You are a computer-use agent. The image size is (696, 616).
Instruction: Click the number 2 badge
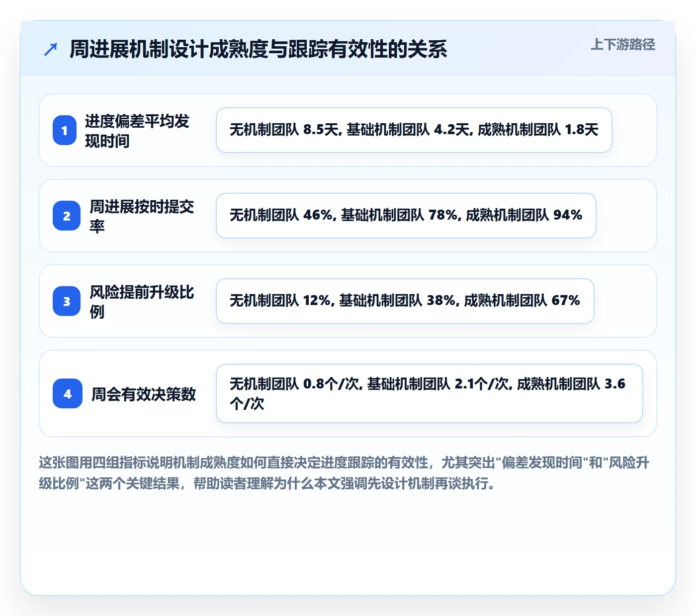click(x=67, y=216)
